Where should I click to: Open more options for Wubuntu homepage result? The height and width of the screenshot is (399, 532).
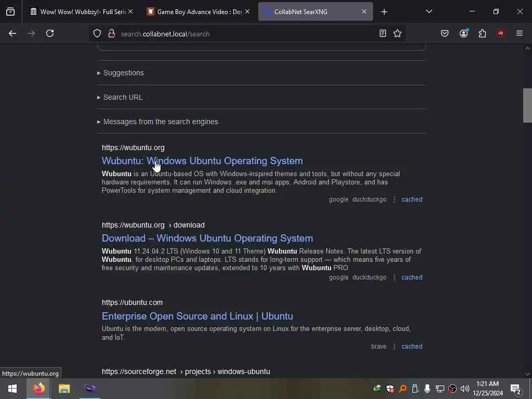[394, 199]
